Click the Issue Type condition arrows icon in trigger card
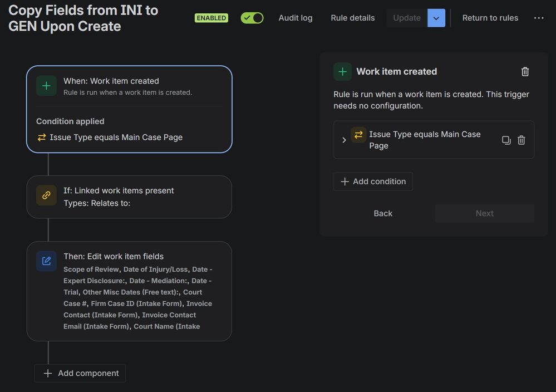 pyautogui.click(x=42, y=138)
